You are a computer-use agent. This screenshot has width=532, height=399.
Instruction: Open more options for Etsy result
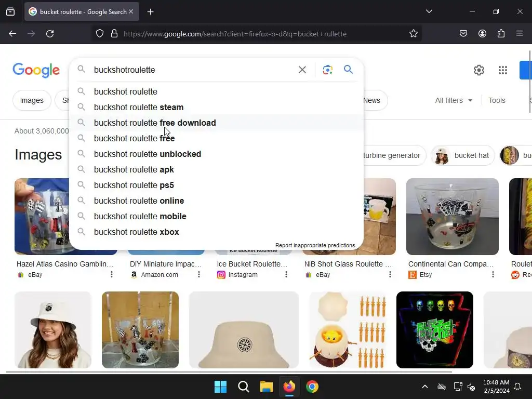click(493, 274)
